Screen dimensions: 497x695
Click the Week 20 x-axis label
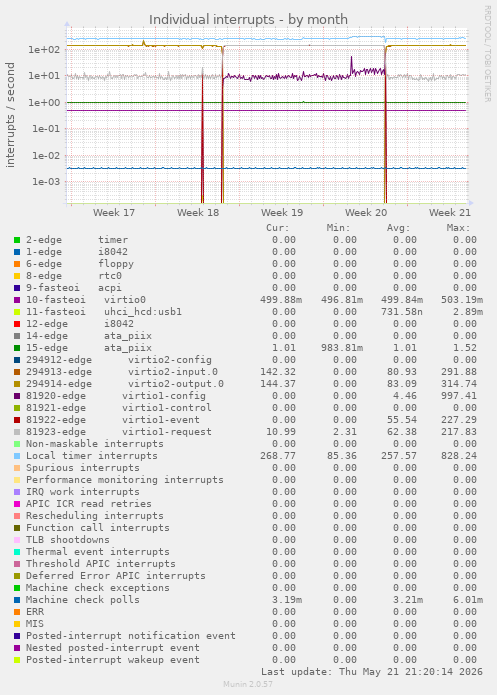(366, 213)
